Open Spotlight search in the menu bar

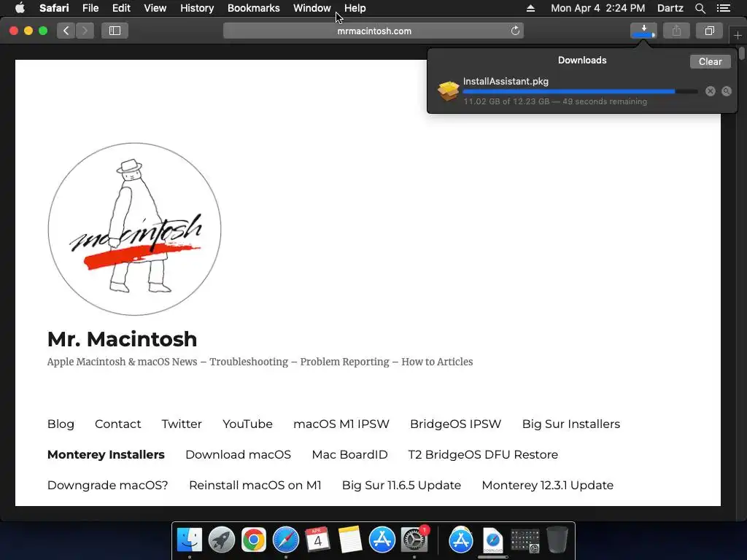click(x=700, y=8)
